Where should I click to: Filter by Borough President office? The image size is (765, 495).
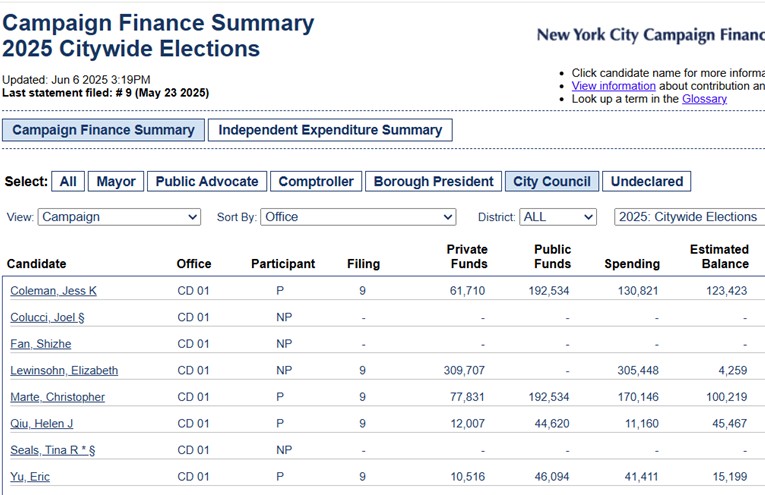[433, 181]
